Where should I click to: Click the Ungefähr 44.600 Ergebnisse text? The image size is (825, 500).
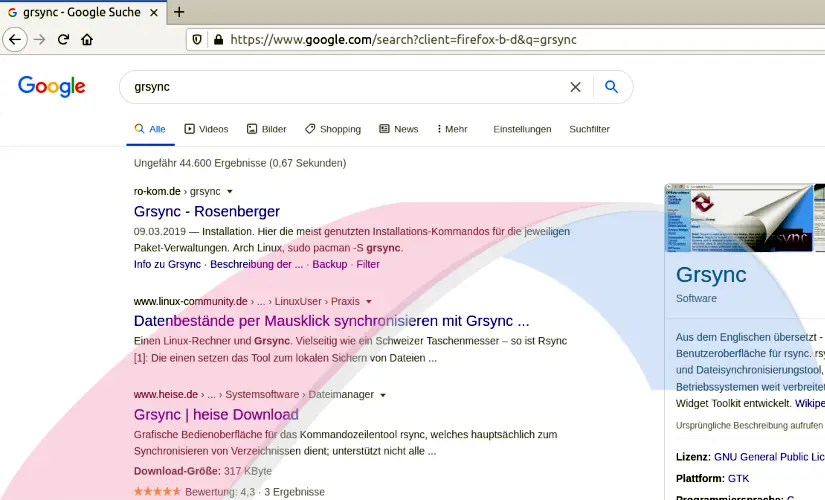click(x=240, y=163)
